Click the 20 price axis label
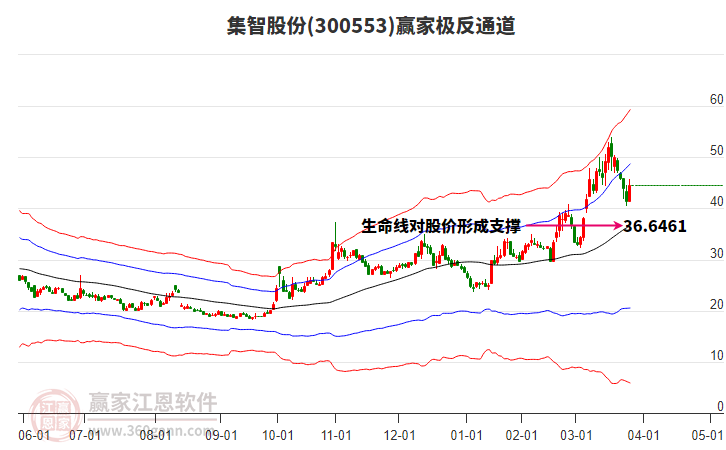Screen dimensions: 726x450 (x=715, y=305)
